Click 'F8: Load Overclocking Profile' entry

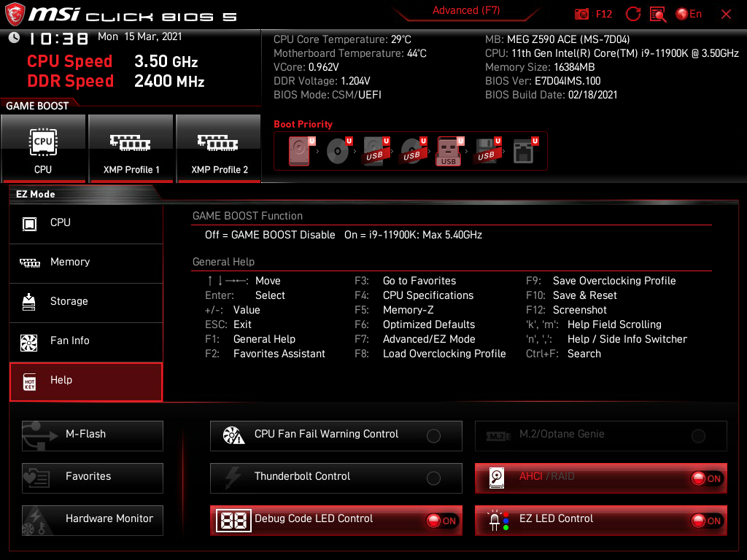(430, 354)
